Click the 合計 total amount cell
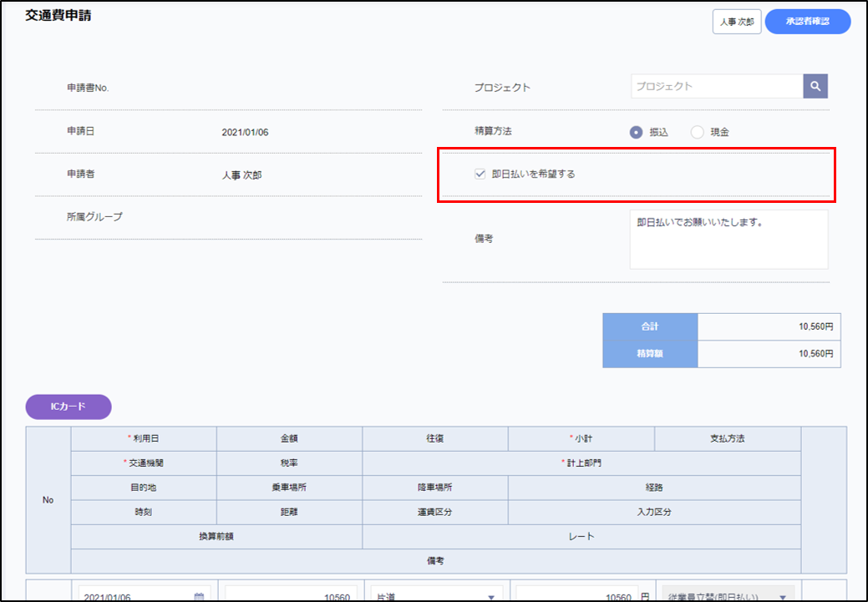Screen dimensions: 868x602 tap(769, 326)
